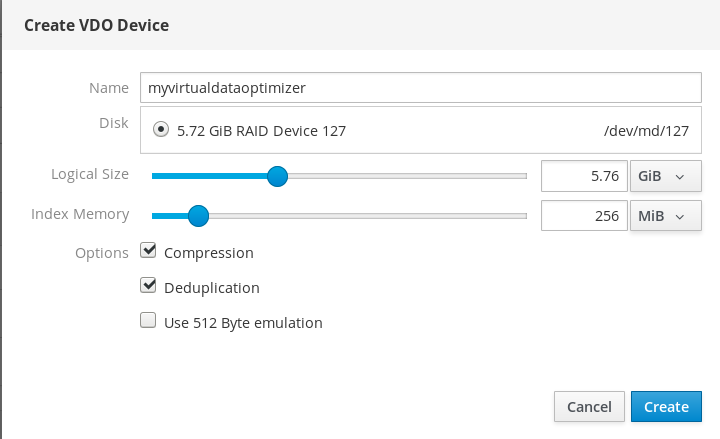Screen dimensions: 720x439
Task: Click the Logical Size slider handle
Action: tap(278, 176)
